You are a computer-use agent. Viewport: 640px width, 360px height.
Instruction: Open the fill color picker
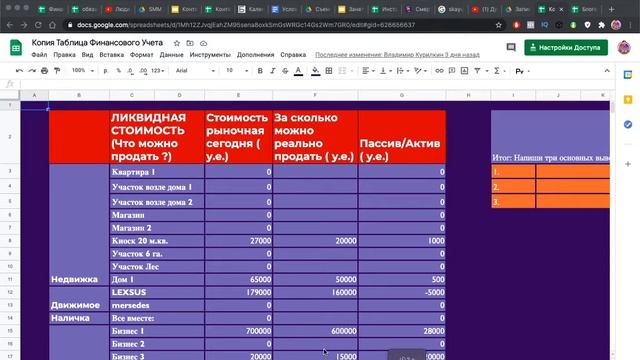(316, 71)
